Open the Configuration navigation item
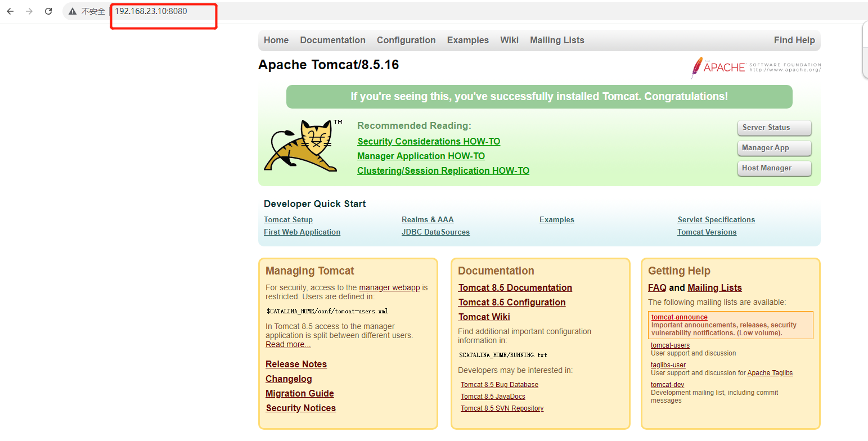The height and width of the screenshot is (441, 868). tap(406, 40)
